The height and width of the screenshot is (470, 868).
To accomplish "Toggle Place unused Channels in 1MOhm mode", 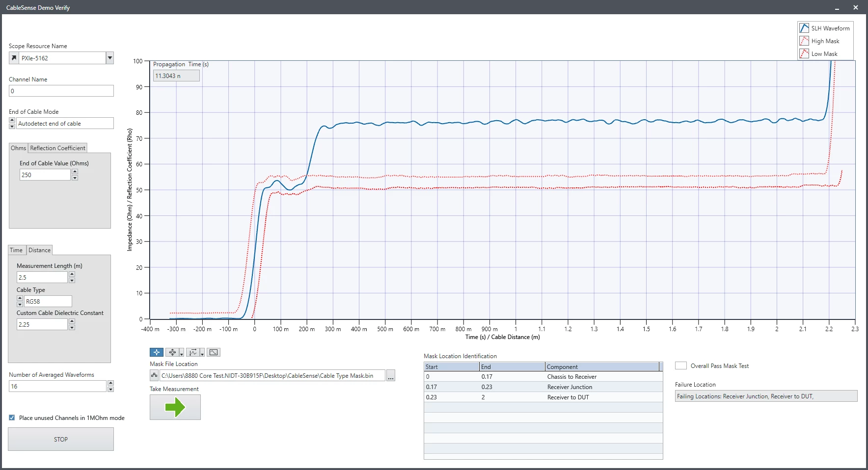I will point(12,418).
